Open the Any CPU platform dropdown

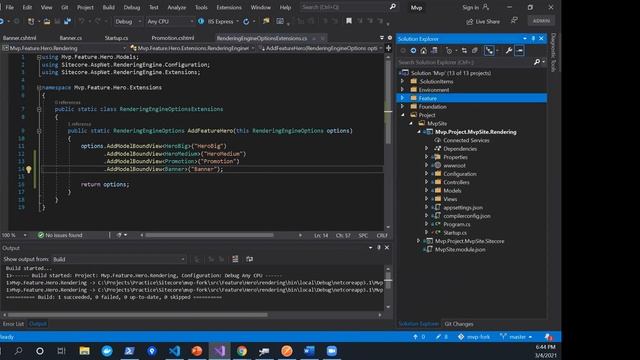point(170,21)
